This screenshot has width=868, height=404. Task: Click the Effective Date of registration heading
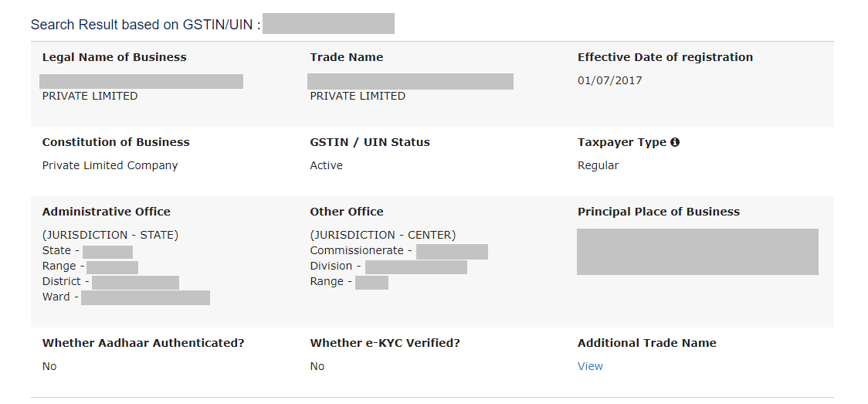coord(665,57)
